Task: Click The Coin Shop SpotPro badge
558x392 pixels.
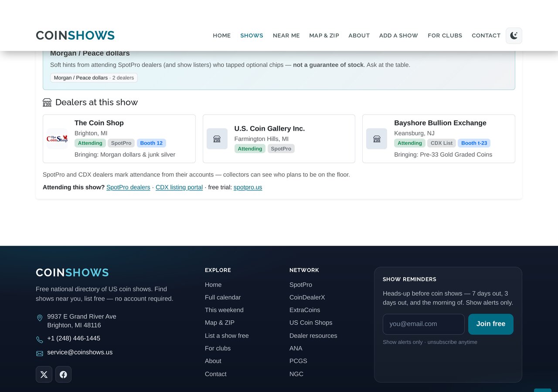Action: coord(121,143)
